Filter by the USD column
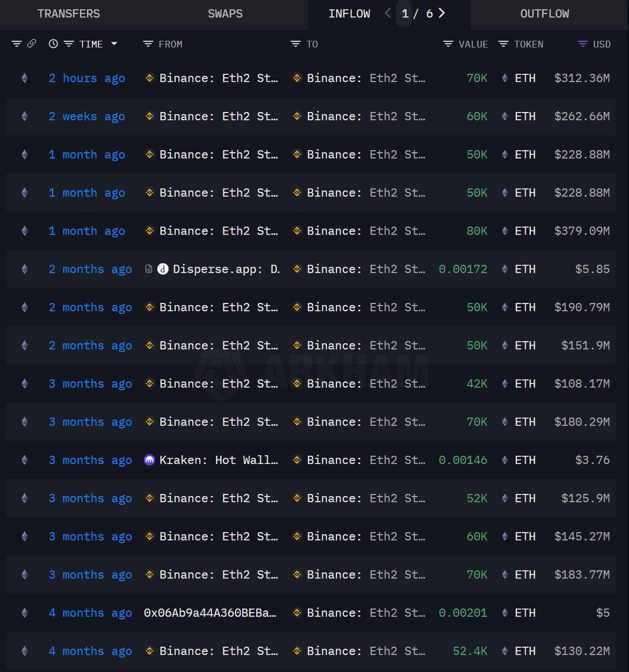This screenshot has width=629, height=672. pyautogui.click(x=582, y=44)
